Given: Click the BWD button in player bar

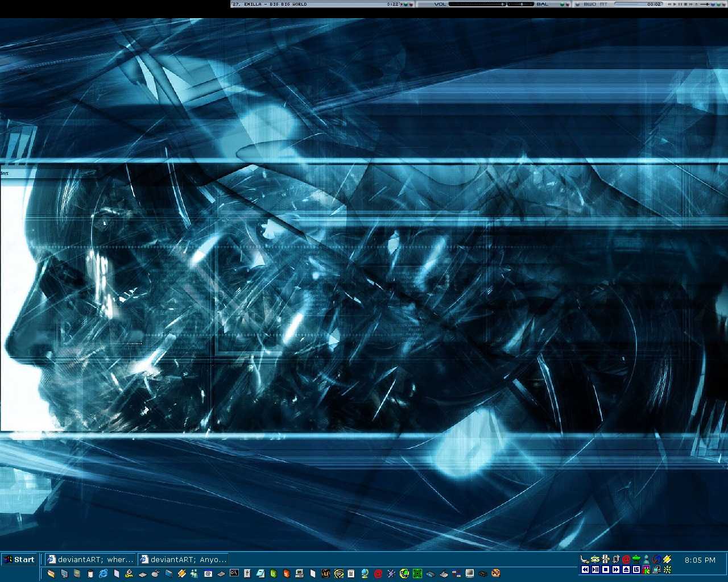Looking at the screenshot, I should (590, 4).
